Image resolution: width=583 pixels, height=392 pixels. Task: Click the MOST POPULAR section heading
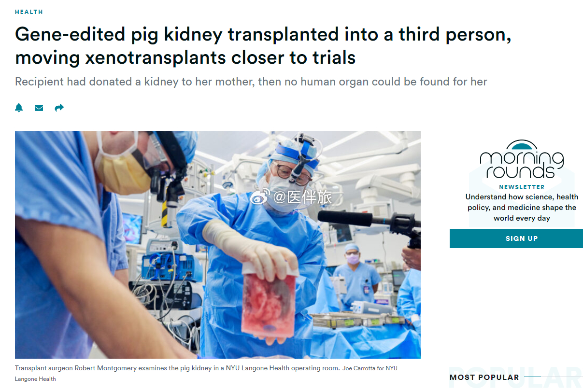pyautogui.click(x=484, y=378)
